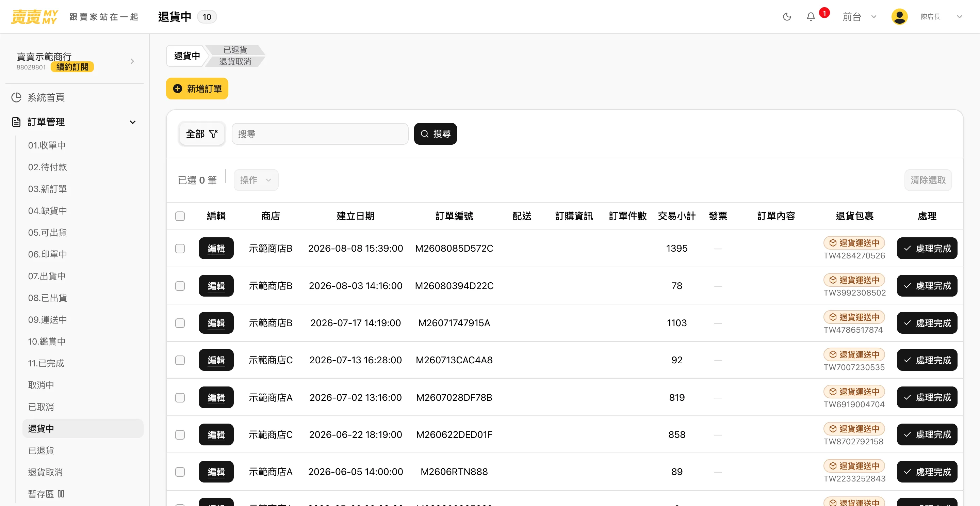The image size is (980, 506).
Task: Click 處理完成 for order M2608085D572C
Action: click(x=927, y=248)
